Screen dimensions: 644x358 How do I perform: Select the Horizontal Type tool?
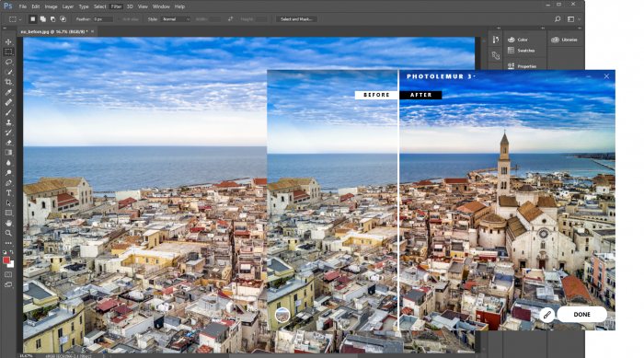click(8, 192)
